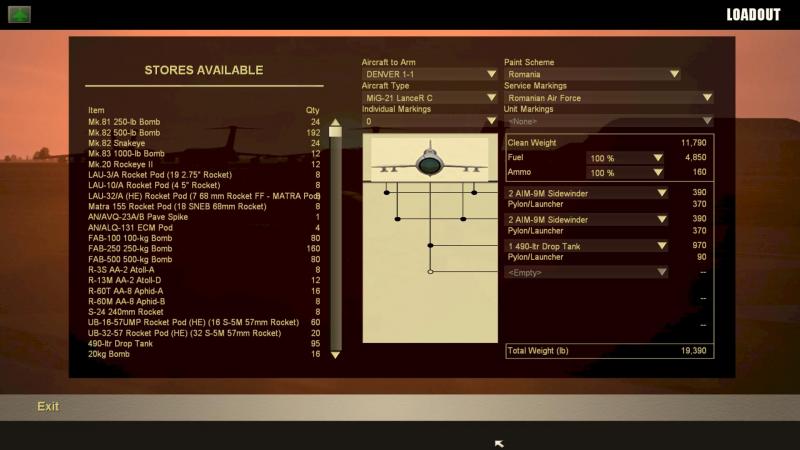Click the Exit button
The width and height of the screenshot is (800, 450).
(x=48, y=407)
